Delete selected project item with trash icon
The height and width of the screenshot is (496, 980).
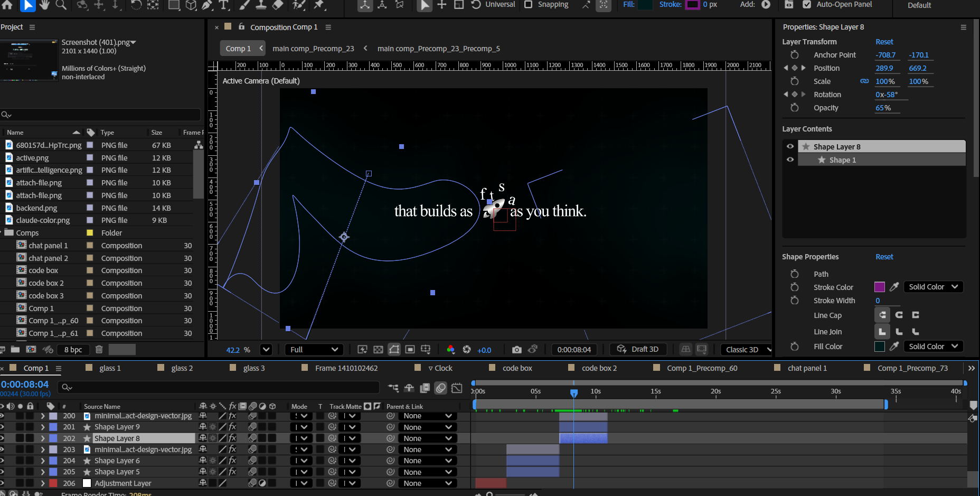coord(99,350)
